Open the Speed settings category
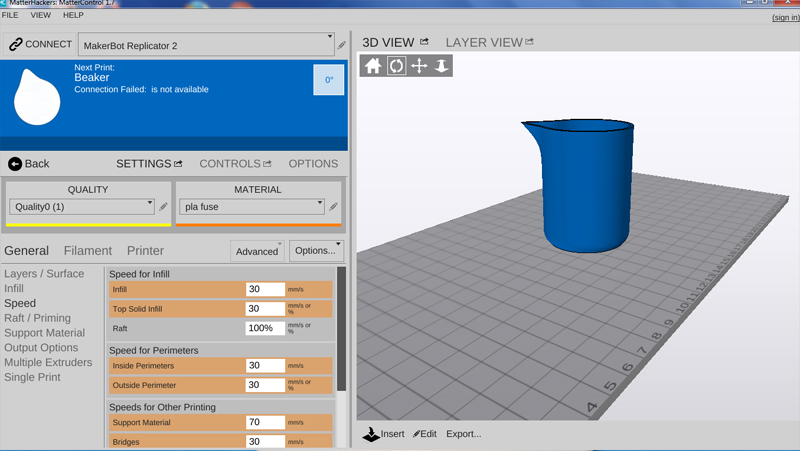This screenshot has width=800, height=451. point(20,303)
